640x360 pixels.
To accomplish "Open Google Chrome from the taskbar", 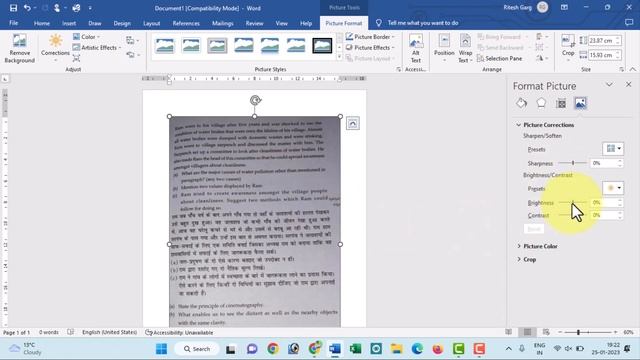I will pyautogui.click(x=273, y=349).
